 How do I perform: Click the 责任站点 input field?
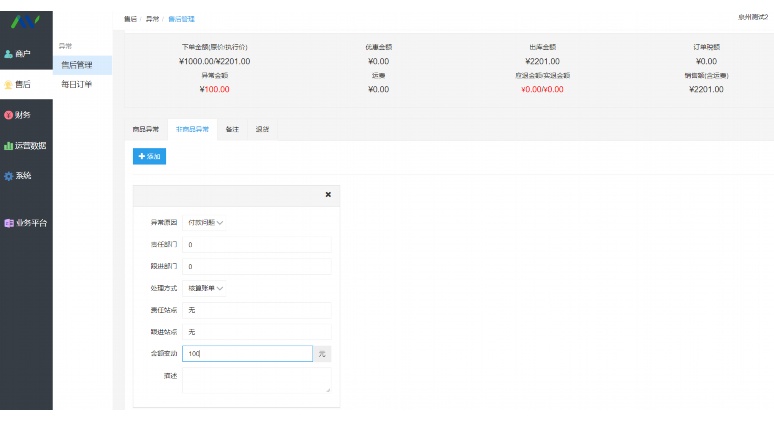pos(257,310)
